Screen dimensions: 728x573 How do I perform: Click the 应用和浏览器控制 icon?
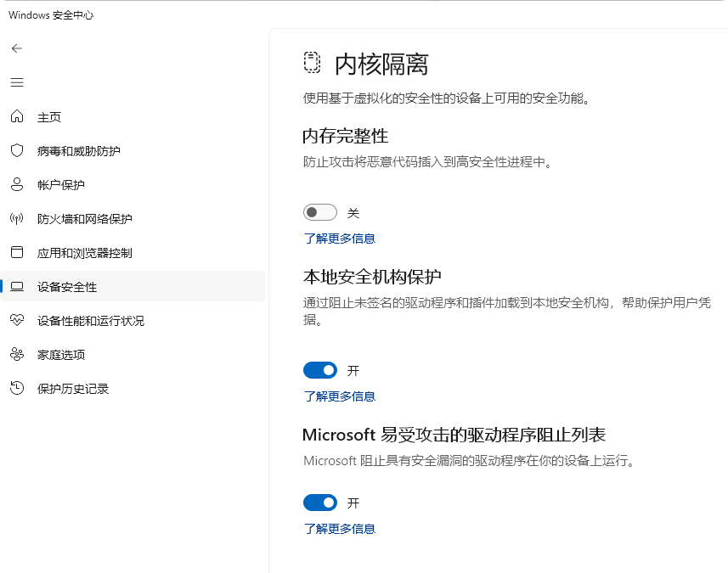coord(17,253)
